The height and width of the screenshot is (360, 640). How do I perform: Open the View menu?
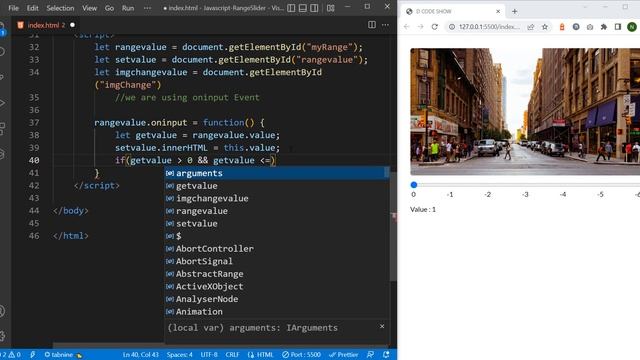pyautogui.click(x=89, y=8)
